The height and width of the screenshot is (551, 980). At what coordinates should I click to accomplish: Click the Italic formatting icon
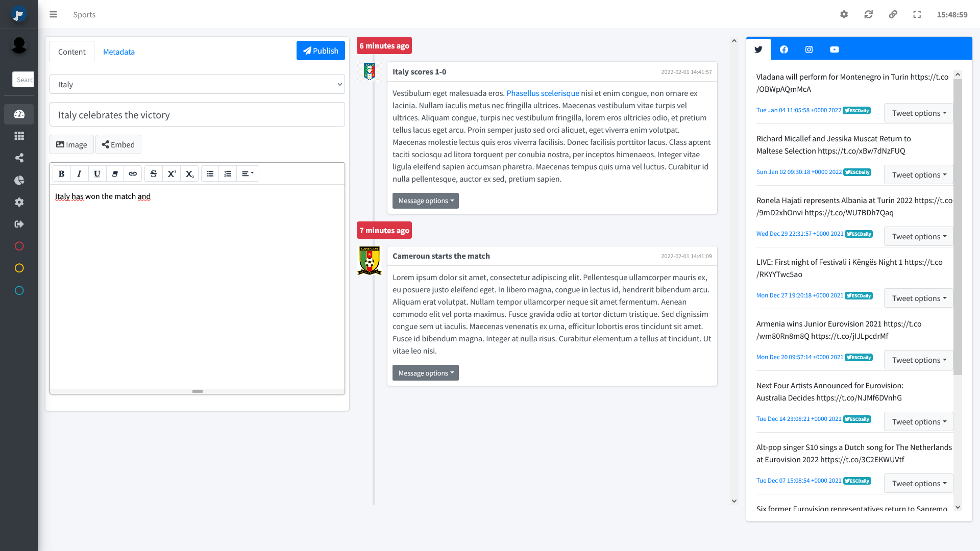pyautogui.click(x=80, y=173)
